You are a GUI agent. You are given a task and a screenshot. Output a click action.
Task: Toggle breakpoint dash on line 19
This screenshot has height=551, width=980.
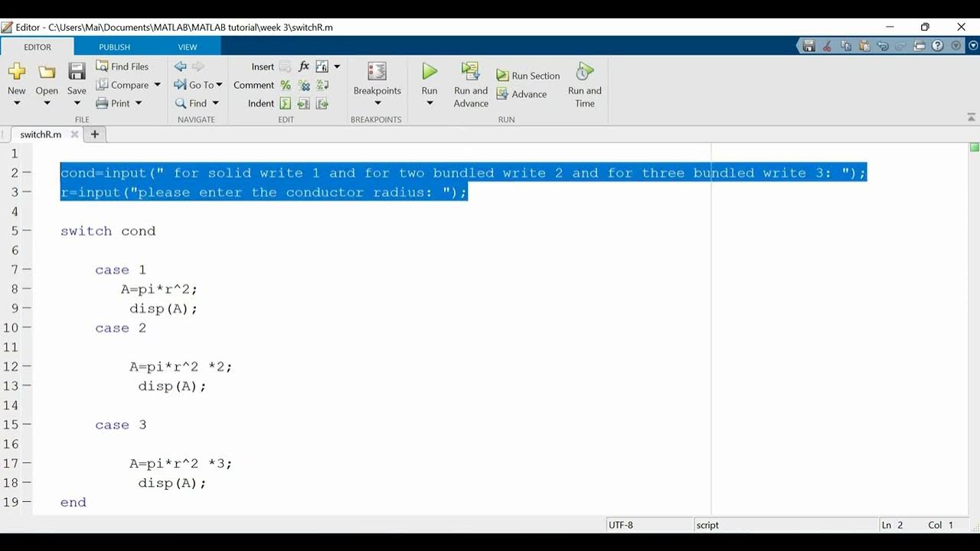(27, 502)
